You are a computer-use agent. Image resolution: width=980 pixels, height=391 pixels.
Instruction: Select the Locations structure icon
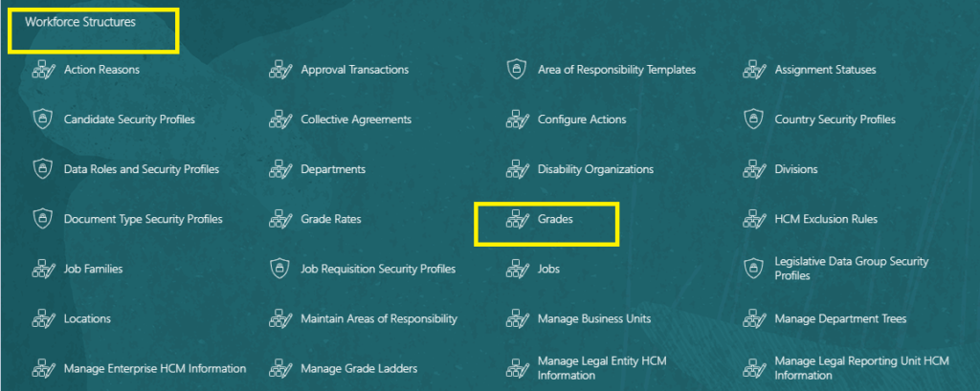44,318
